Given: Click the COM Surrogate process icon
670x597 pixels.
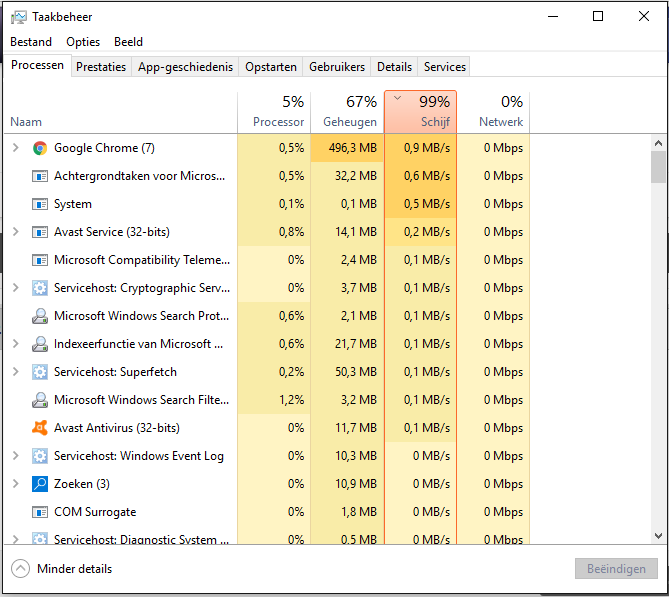Looking at the screenshot, I should (x=40, y=512).
